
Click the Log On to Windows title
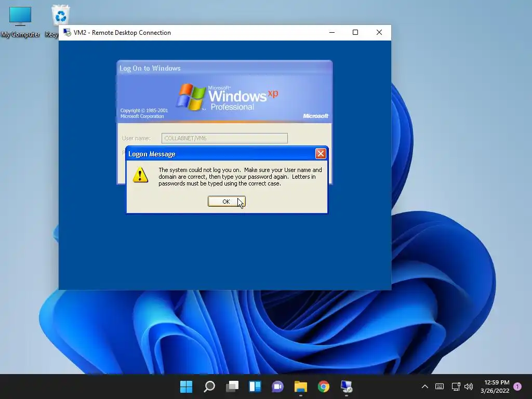point(150,68)
